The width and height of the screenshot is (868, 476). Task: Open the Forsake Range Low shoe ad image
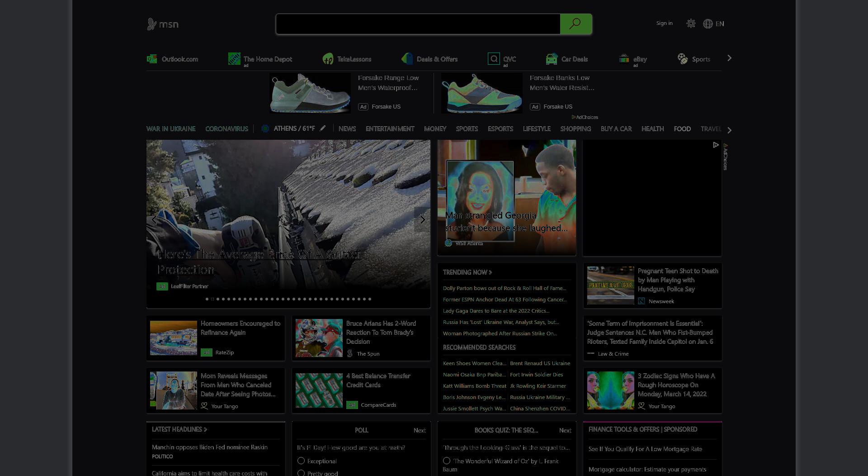click(310, 94)
